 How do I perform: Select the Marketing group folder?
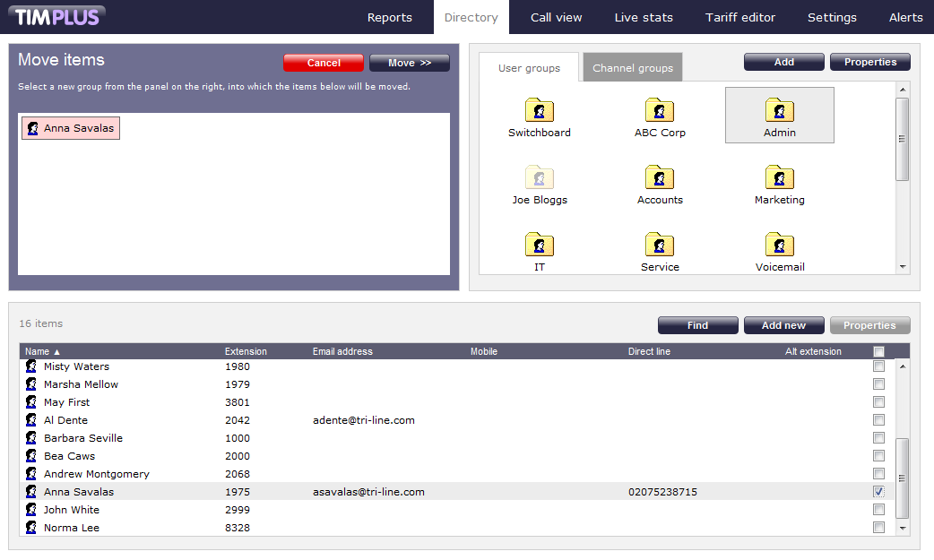(779, 177)
